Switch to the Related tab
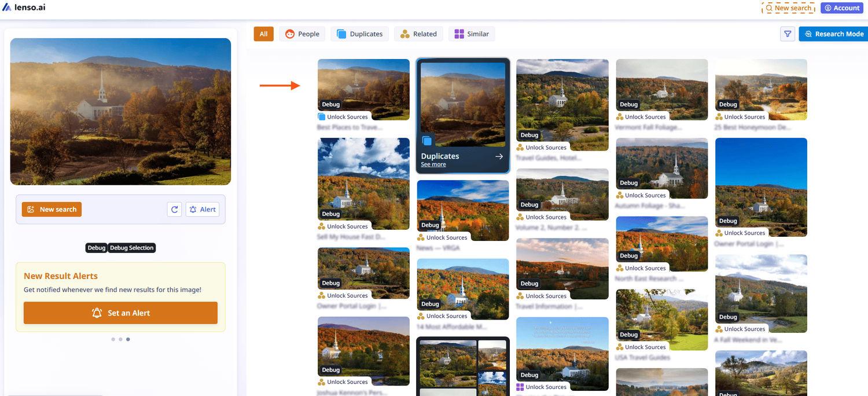The width and height of the screenshot is (868, 396). coord(418,34)
